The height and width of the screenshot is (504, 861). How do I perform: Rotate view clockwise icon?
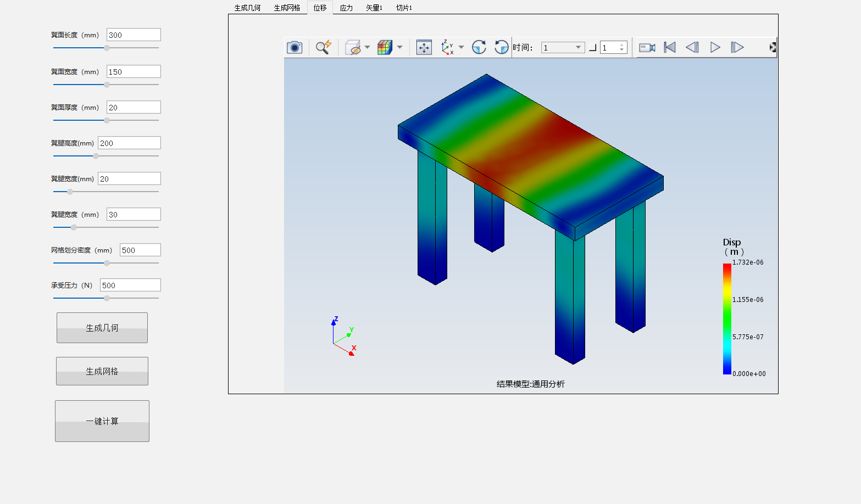[479, 47]
